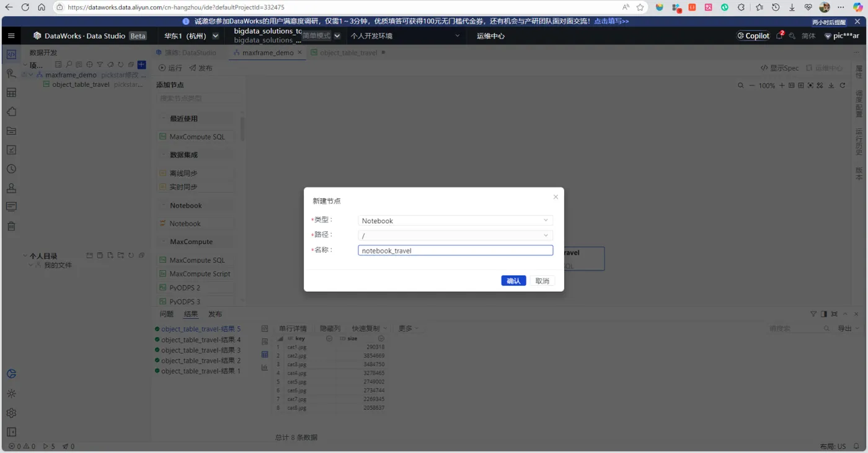Open the recycle bin icon in sidebar
The image size is (868, 453).
click(11, 226)
